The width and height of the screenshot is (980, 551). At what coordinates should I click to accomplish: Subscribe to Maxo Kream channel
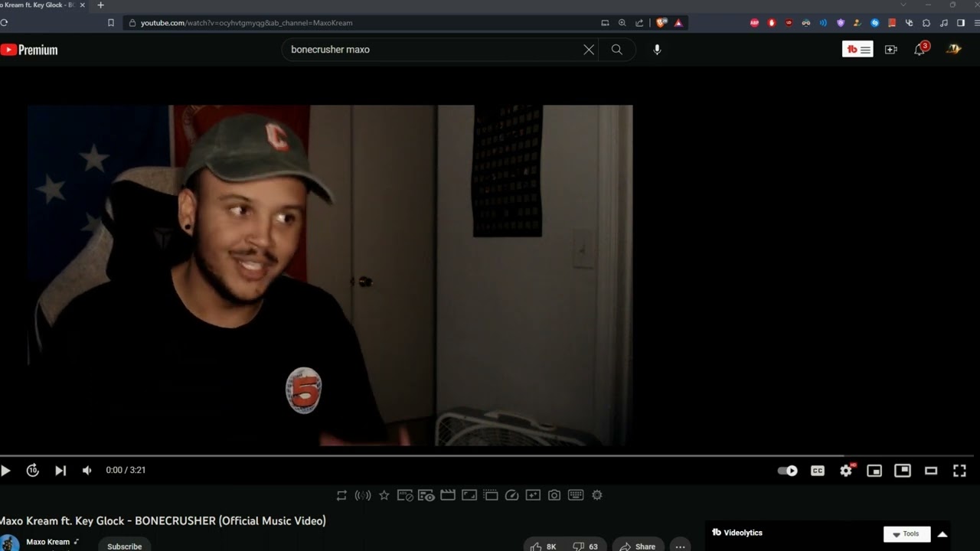click(124, 546)
